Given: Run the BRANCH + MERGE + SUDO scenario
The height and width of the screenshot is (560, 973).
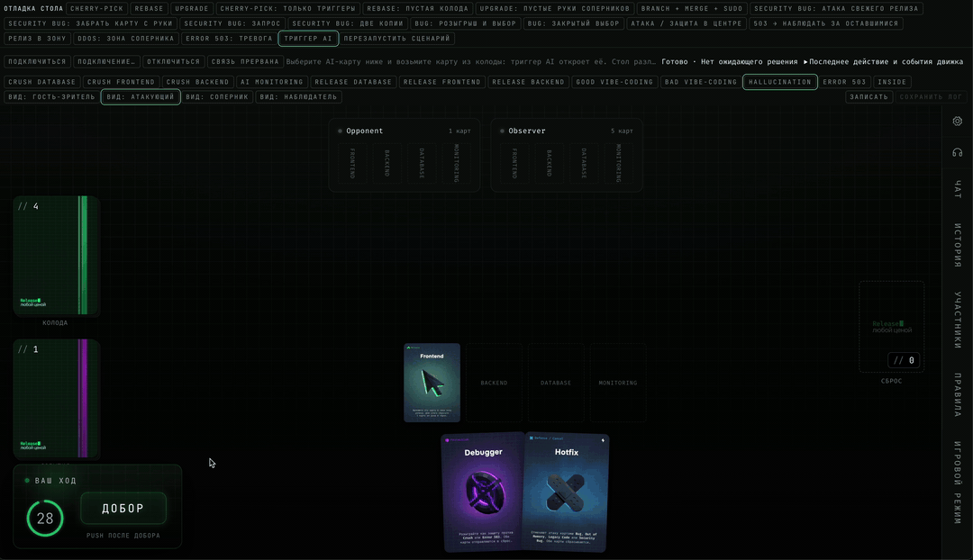Looking at the screenshot, I should click(x=692, y=9).
